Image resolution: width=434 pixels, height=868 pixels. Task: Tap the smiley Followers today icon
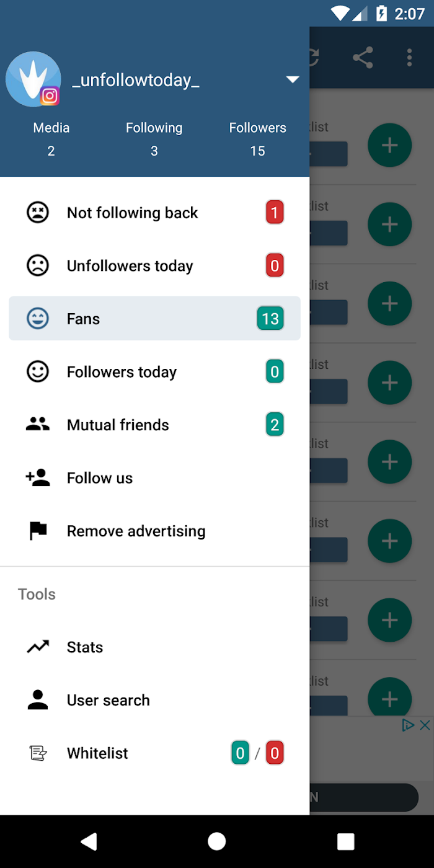coord(38,372)
